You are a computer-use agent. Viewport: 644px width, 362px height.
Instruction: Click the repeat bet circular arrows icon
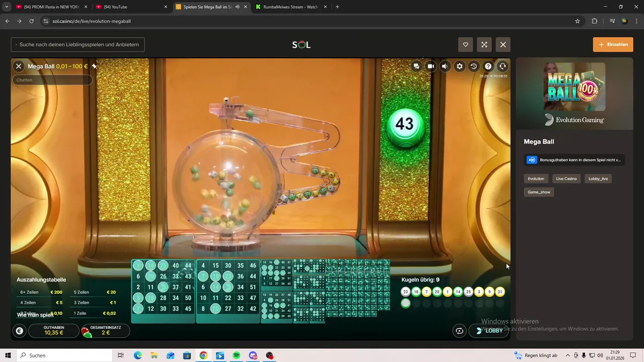[x=459, y=331]
